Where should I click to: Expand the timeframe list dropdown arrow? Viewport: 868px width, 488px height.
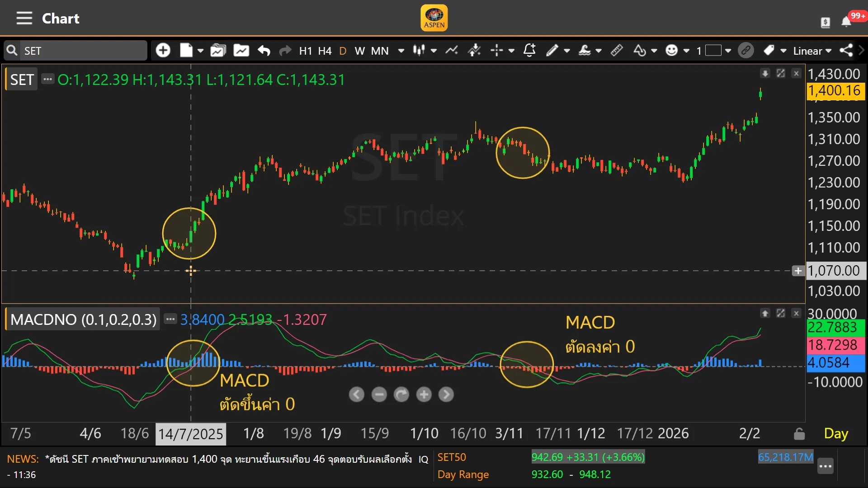pyautogui.click(x=401, y=51)
